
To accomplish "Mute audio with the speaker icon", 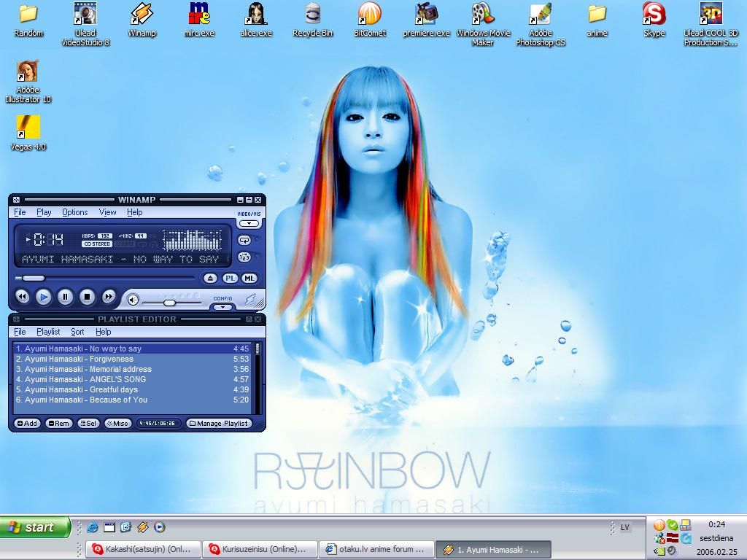I will click(133, 300).
